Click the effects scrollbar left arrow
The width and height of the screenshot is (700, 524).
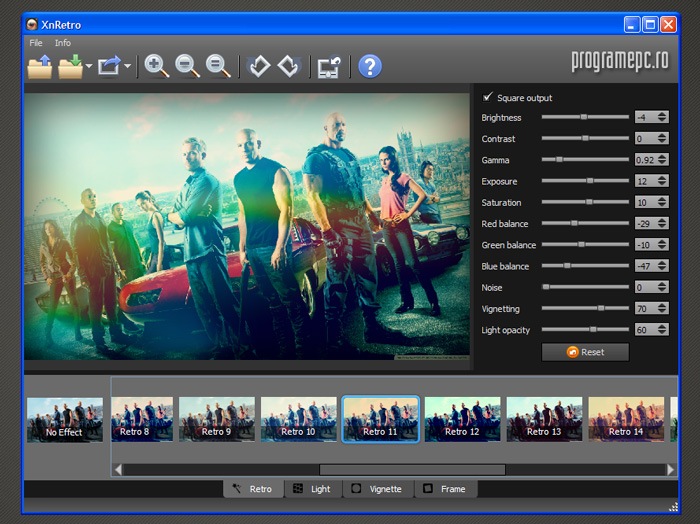[x=118, y=470]
